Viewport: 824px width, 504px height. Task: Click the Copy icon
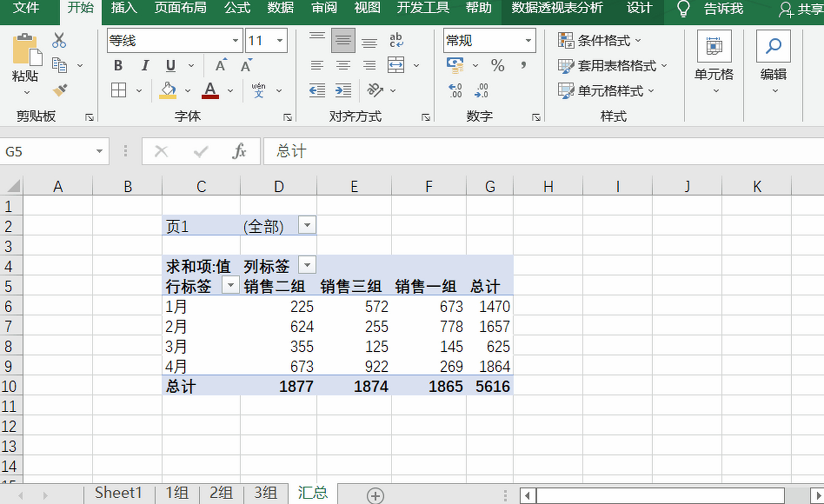(x=59, y=65)
